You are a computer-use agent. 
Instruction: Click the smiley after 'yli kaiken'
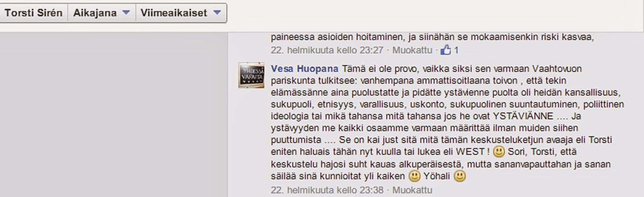click(414, 176)
